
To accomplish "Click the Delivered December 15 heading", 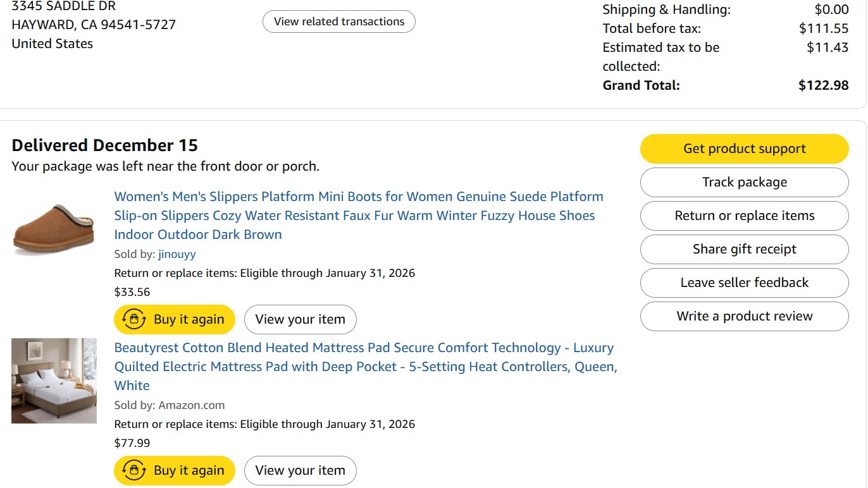I will tap(105, 145).
